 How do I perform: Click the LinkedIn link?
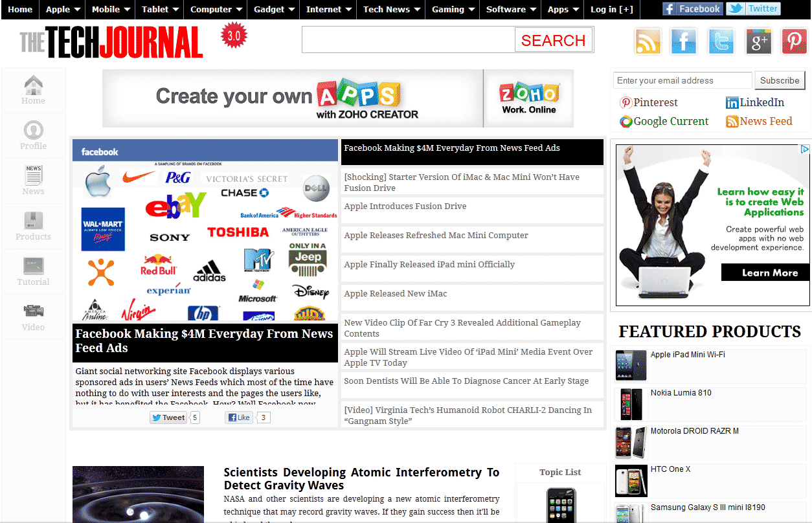[755, 102]
